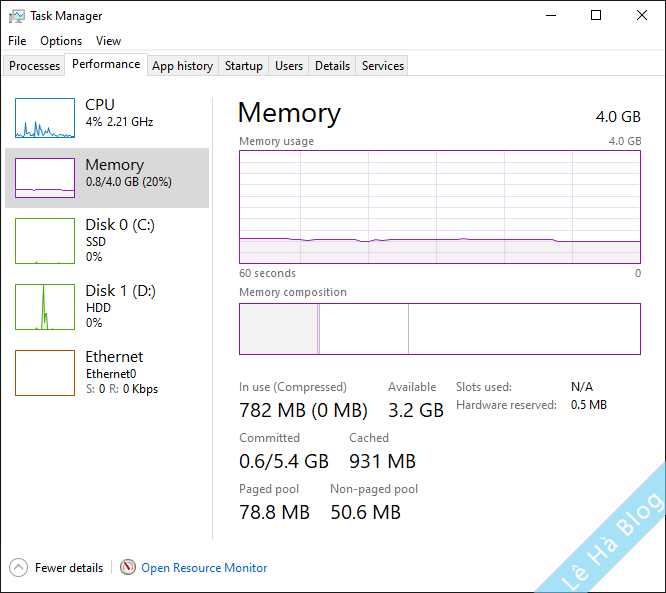
Task: Click the Paged pool 78.8 MB value
Action: [x=274, y=512]
